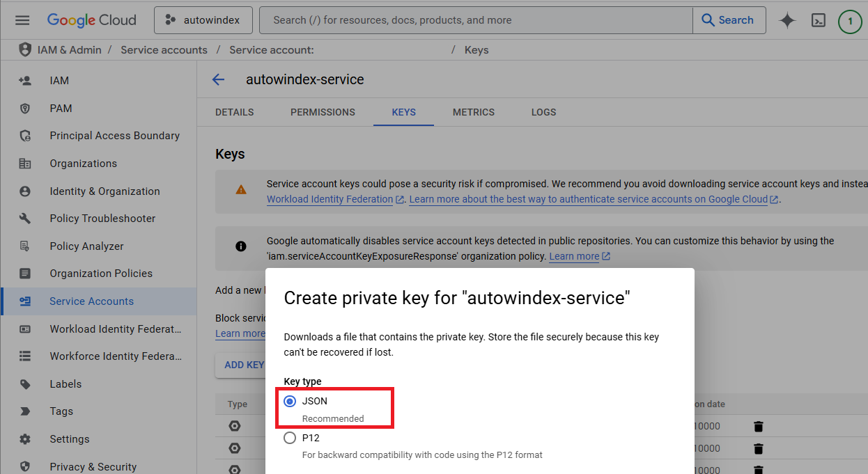This screenshot has width=868, height=474.
Task: Click the Google Cloud logo
Action: point(91,20)
